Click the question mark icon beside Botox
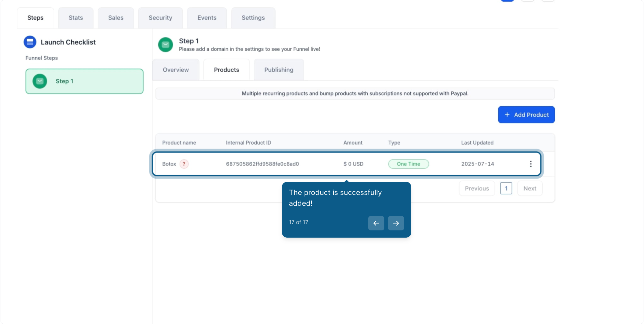The image size is (644, 324). click(184, 164)
